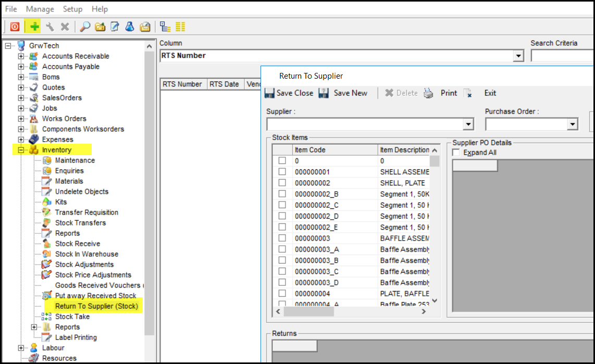595x364 pixels.
Task: Open the Manage menu
Action: coord(40,9)
